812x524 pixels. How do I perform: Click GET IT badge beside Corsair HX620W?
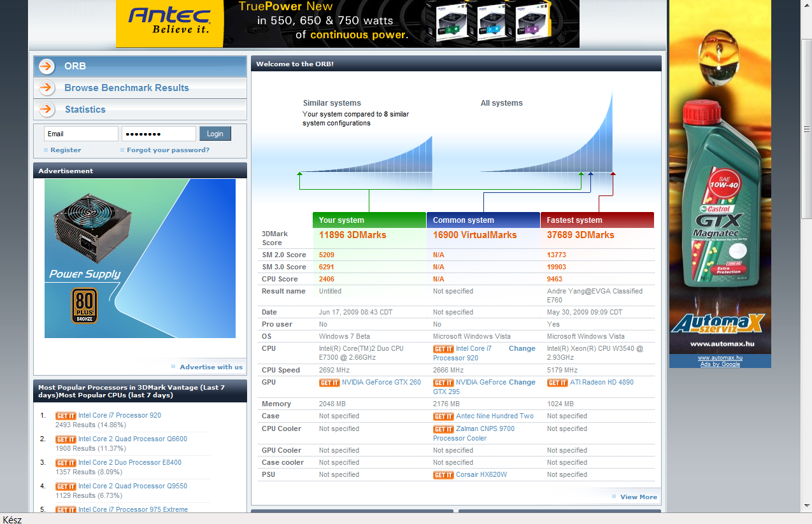coord(443,475)
